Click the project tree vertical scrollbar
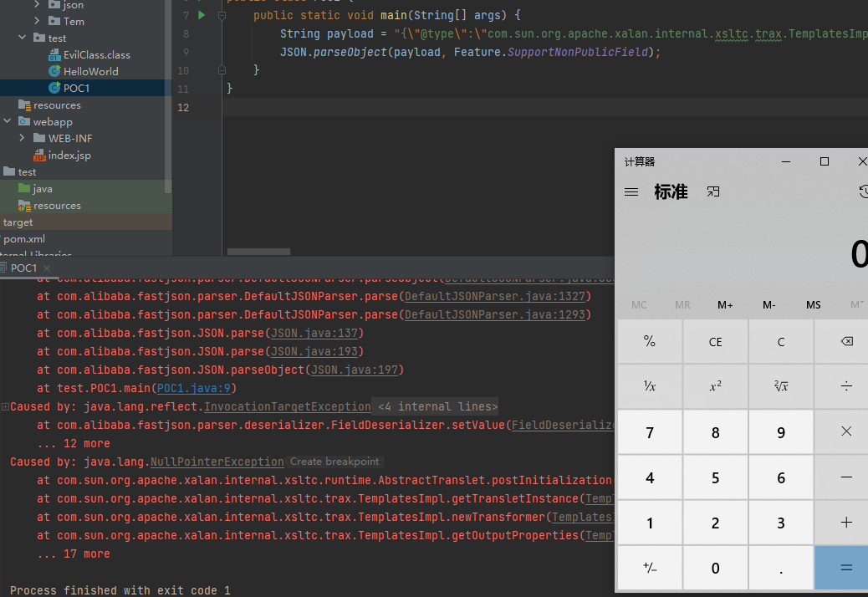Screen dimensions: 868x597 tap(168, 97)
